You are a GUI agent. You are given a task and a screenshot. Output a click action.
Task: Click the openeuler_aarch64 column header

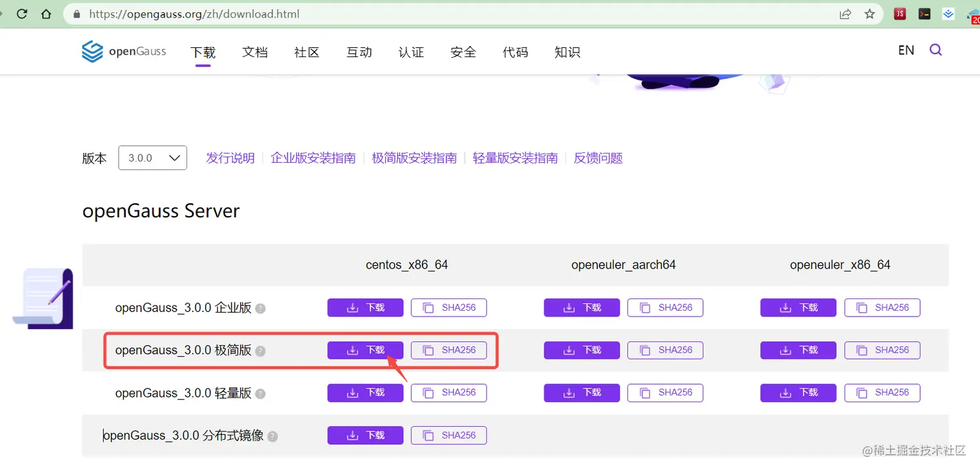click(x=624, y=265)
